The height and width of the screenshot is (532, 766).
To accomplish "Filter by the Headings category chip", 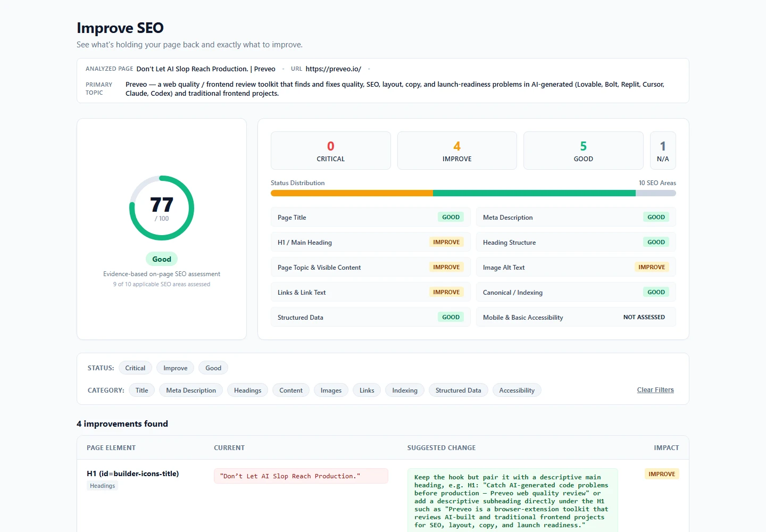I will click(x=247, y=390).
